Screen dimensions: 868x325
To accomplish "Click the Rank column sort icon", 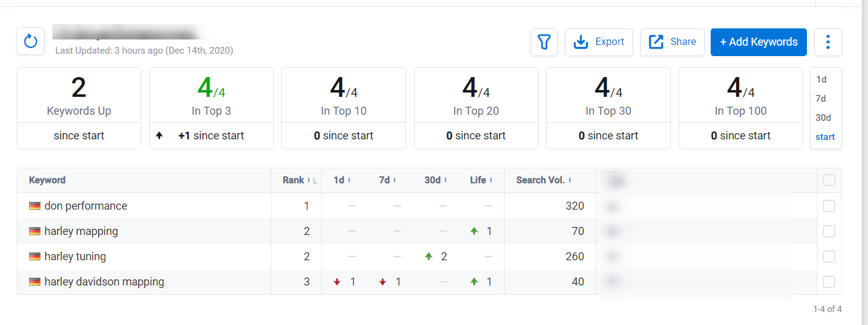I will click(x=315, y=181).
